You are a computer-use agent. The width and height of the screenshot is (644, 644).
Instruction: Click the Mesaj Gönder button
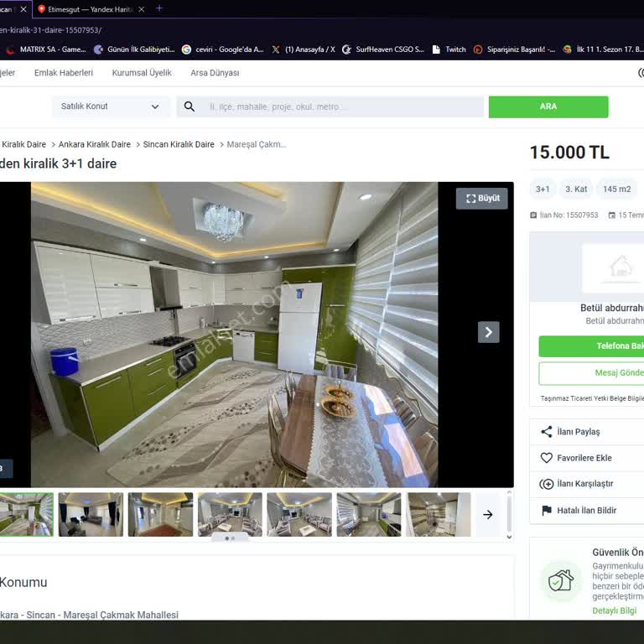(591, 373)
